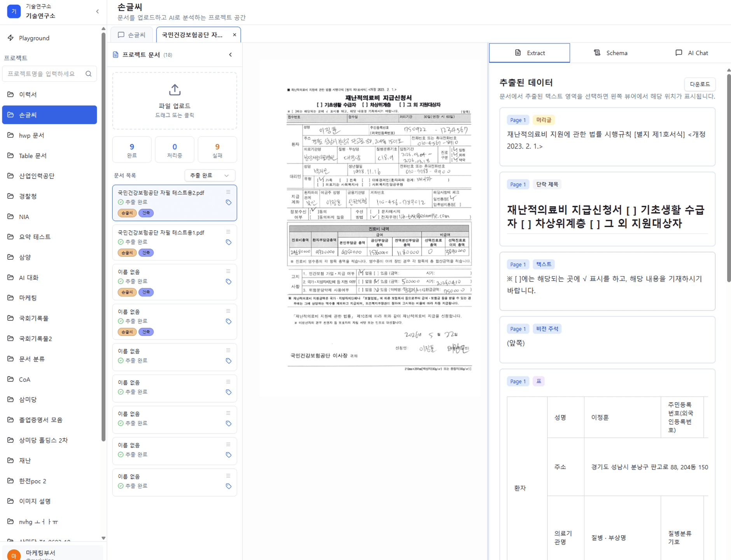Click 손글씨 tag on 자필 테스트용2.pdf

[x=127, y=213]
